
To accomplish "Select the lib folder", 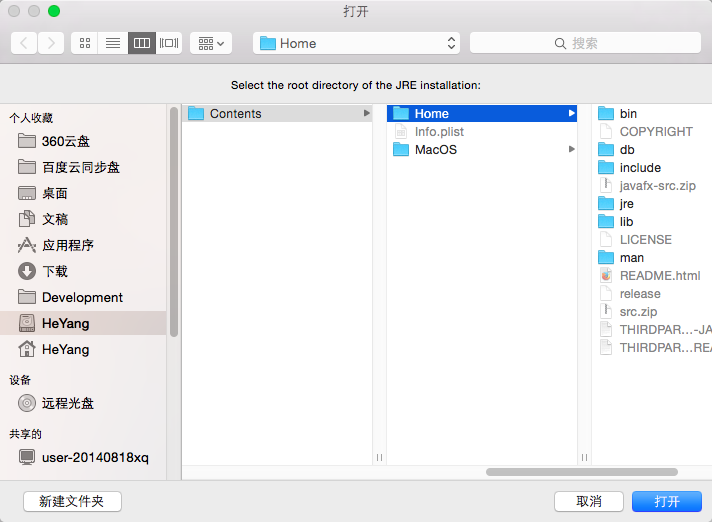I will pos(652,222).
